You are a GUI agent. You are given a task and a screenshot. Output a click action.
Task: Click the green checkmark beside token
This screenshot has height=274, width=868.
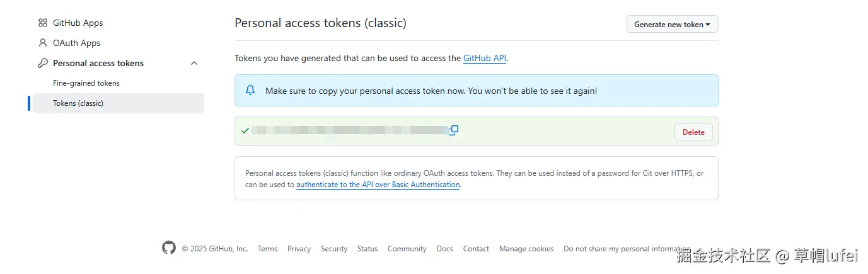click(x=245, y=131)
